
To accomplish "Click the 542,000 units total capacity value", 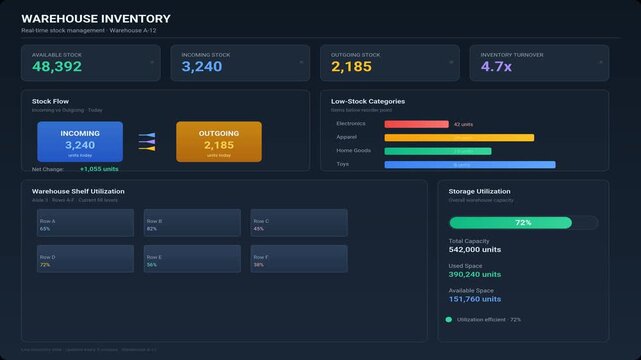I will click(475, 250).
